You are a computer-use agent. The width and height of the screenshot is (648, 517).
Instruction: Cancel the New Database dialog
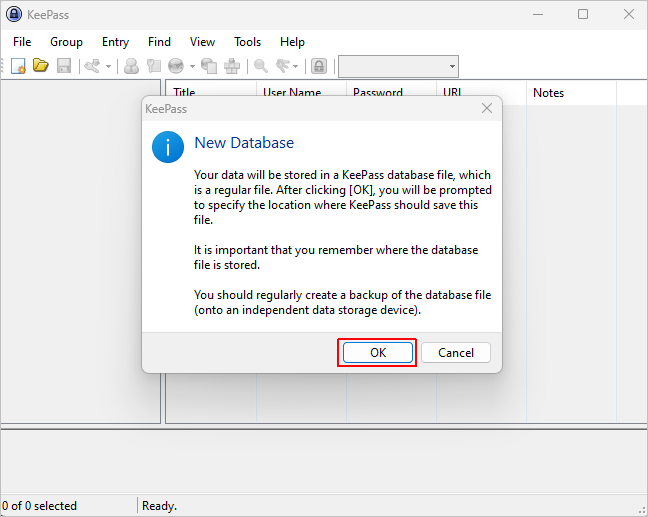(456, 353)
